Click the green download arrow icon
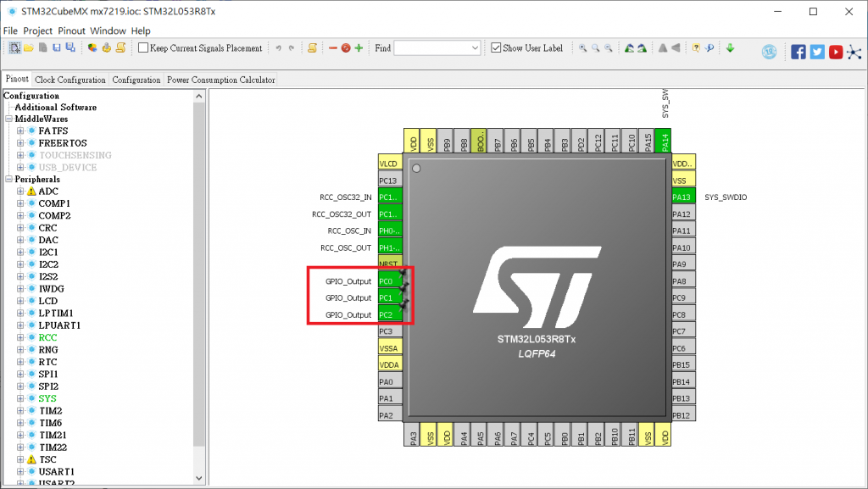The image size is (868, 489). (x=730, y=48)
